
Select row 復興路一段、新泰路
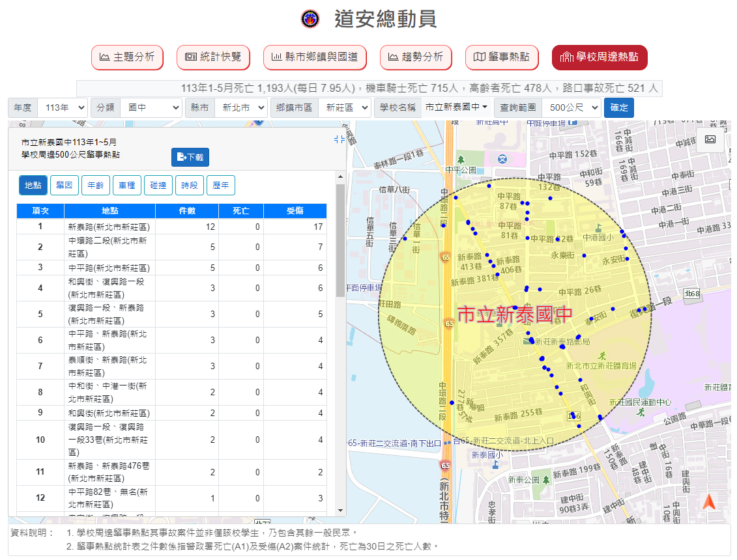171,314
